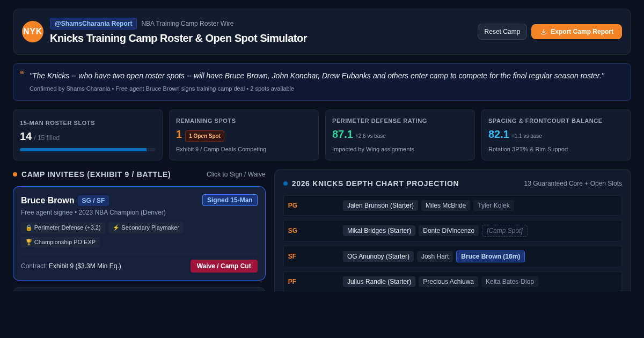Click the 2026 Knicks Depth Chart Projection heading
Viewport: 644px width, 338px height.
[375, 183]
